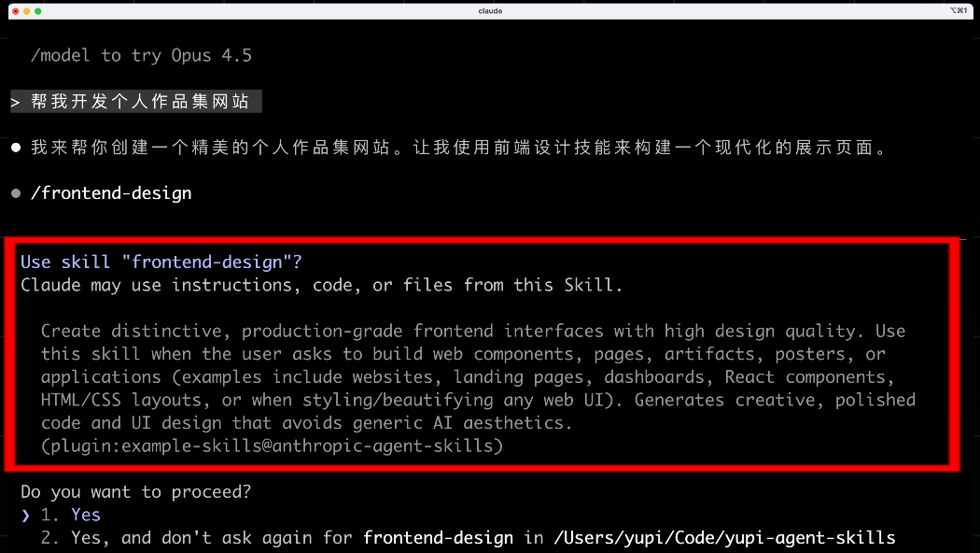Click "Claude may use instructions, code" line
Screen dimensions: 980x553
tap(321, 285)
